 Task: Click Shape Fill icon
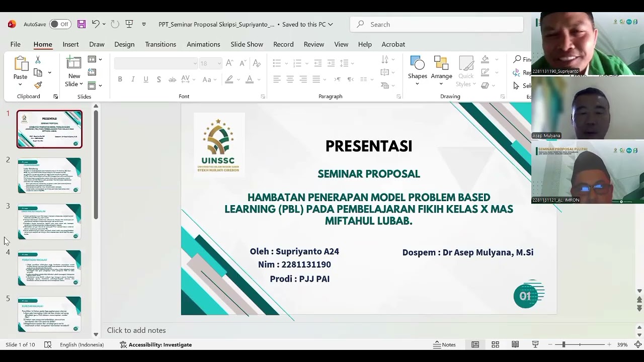[485, 59]
